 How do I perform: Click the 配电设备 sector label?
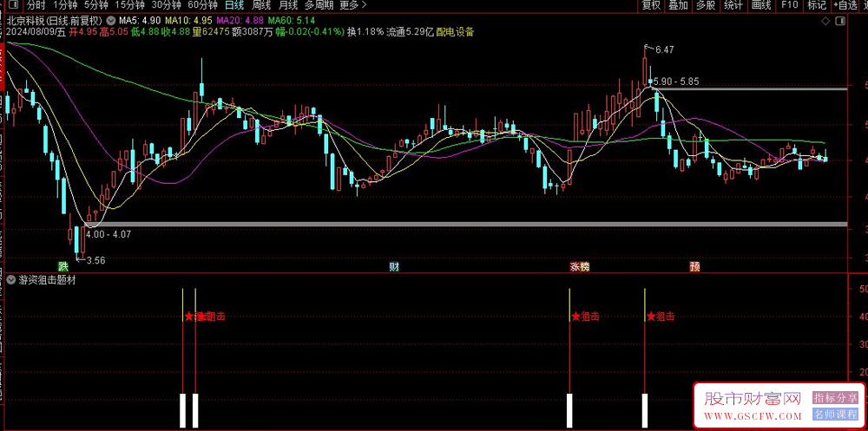click(456, 32)
